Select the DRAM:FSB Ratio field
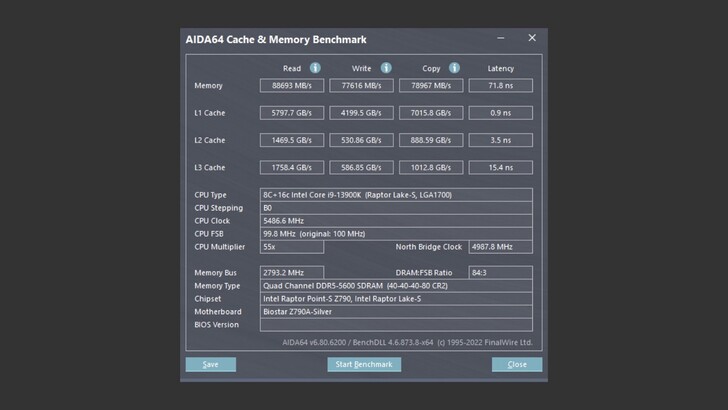The height and width of the screenshot is (410, 728). coord(500,272)
